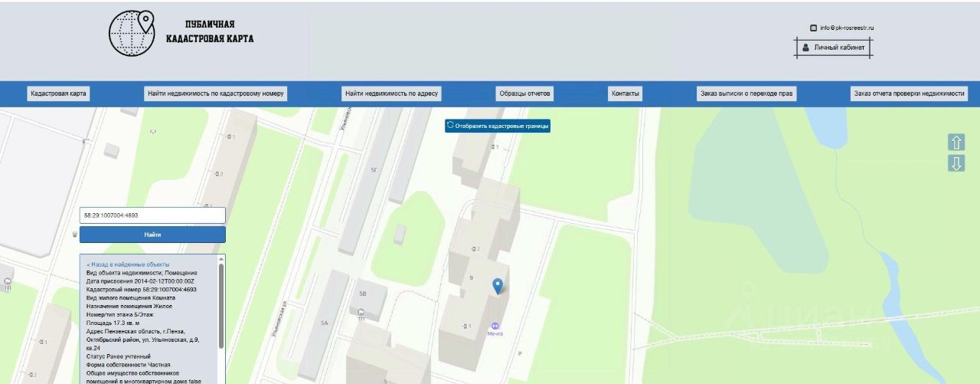This screenshot has height=384, width=980.
Task: Click the Найти search button
Action: point(152,235)
